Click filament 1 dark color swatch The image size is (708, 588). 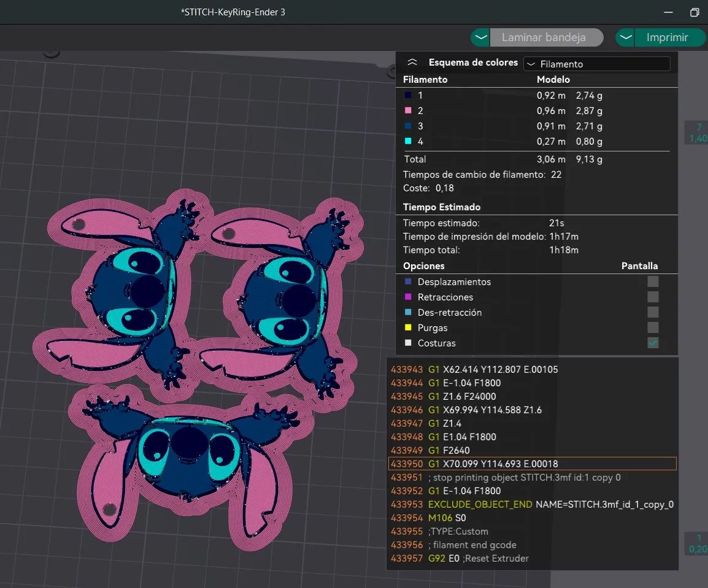pos(408,96)
